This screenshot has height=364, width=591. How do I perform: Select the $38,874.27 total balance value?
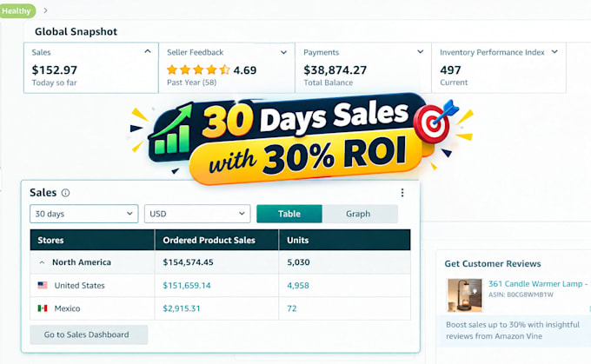click(x=335, y=70)
